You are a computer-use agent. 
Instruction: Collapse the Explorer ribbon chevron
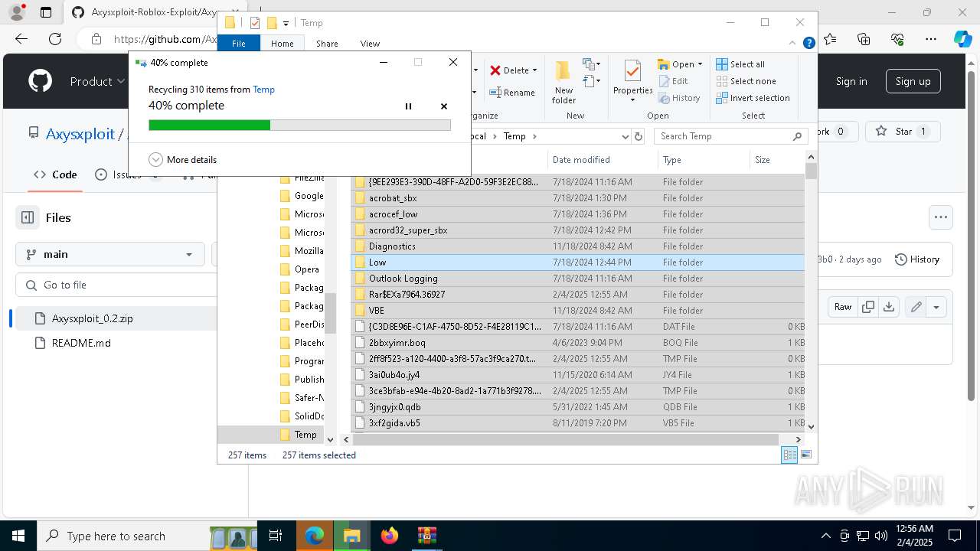794,44
